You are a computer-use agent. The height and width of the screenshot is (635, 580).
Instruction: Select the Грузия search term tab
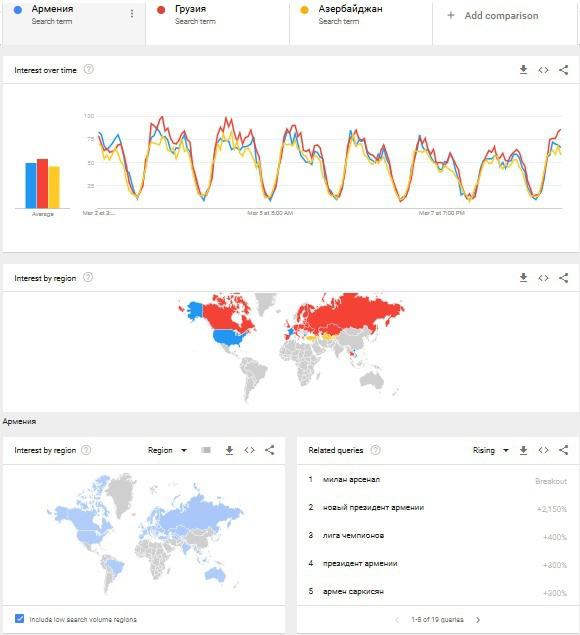coord(217,22)
